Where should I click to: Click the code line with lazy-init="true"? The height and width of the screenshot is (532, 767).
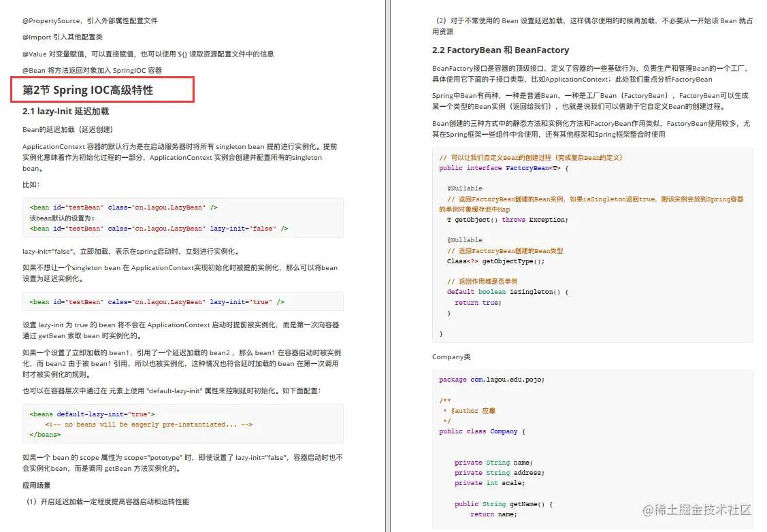157,302
